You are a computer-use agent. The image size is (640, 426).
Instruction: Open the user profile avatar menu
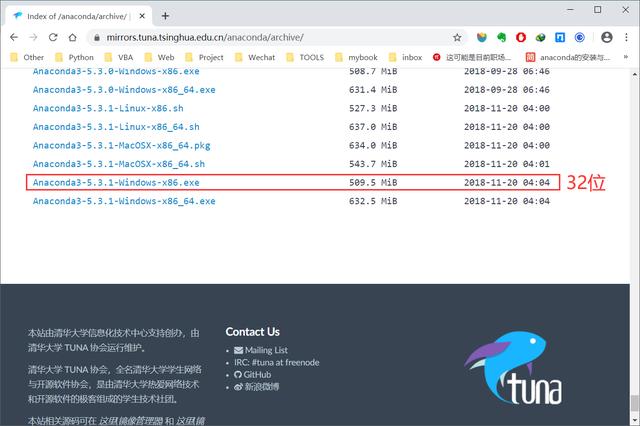(607, 38)
